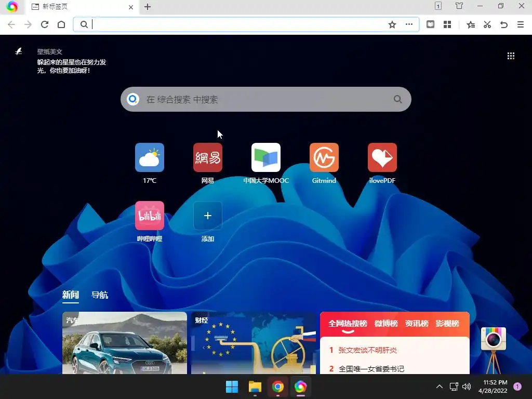This screenshot has width=532, height=399.
Task: Open the apps grid toolbar icon
Action: pos(447,24)
